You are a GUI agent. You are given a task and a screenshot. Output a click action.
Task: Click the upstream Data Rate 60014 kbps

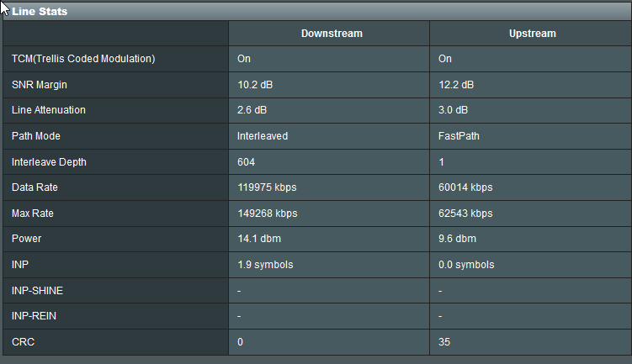[465, 187]
